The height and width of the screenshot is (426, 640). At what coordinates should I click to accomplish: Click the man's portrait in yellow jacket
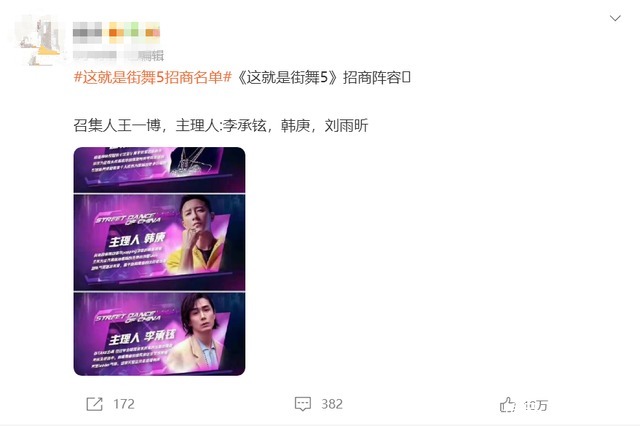click(x=199, y=235)
